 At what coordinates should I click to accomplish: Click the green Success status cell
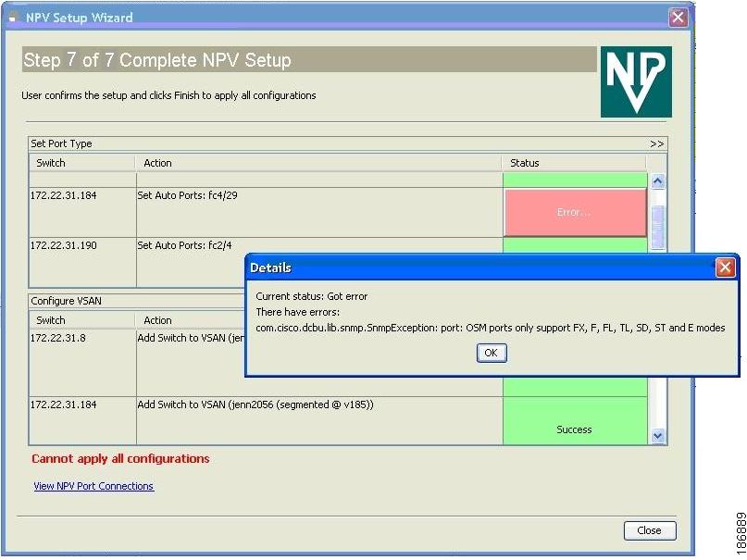[575, 421]
